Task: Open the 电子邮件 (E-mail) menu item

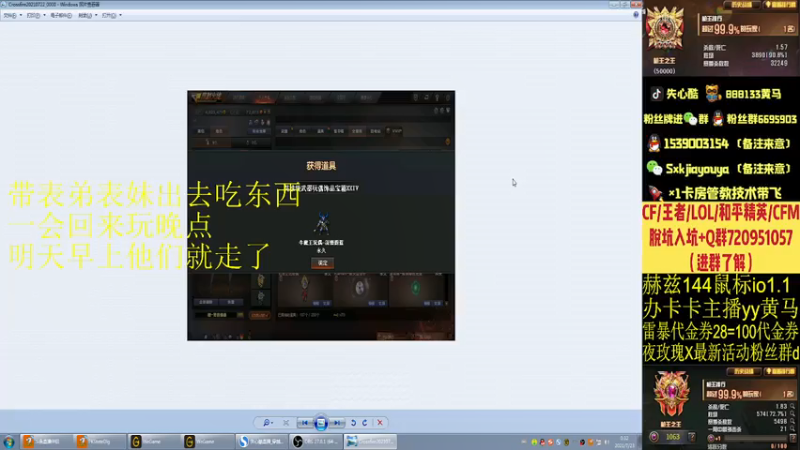Action: pos(61,15)
